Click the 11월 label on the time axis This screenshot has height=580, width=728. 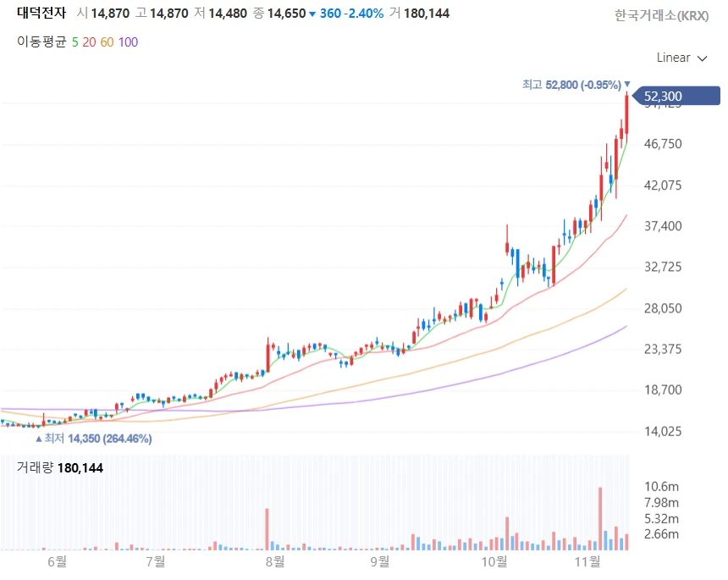click(588, 561)
